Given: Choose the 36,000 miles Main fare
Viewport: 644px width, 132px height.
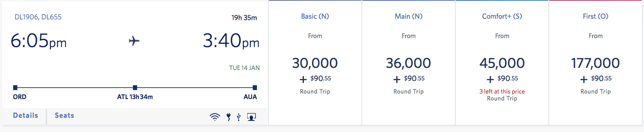Looking at the screenshot, I should [409, 63].
